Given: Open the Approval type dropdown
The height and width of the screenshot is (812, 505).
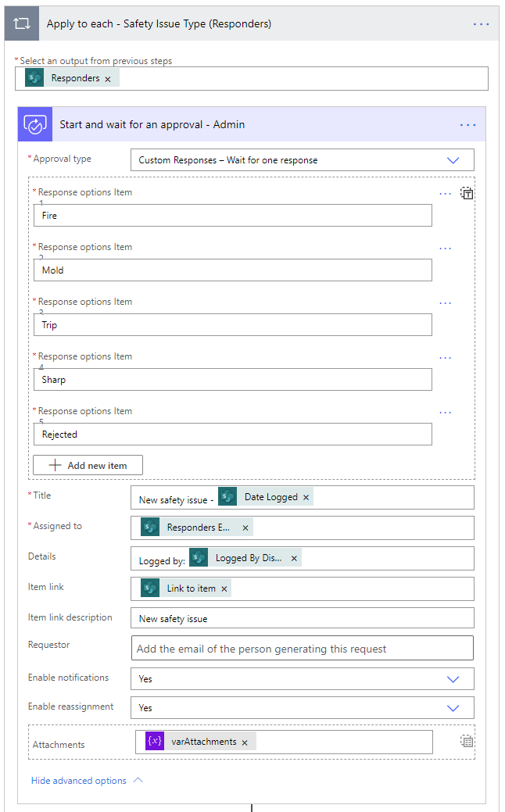Looking at the screenshot, I should [x=453, y=159].
